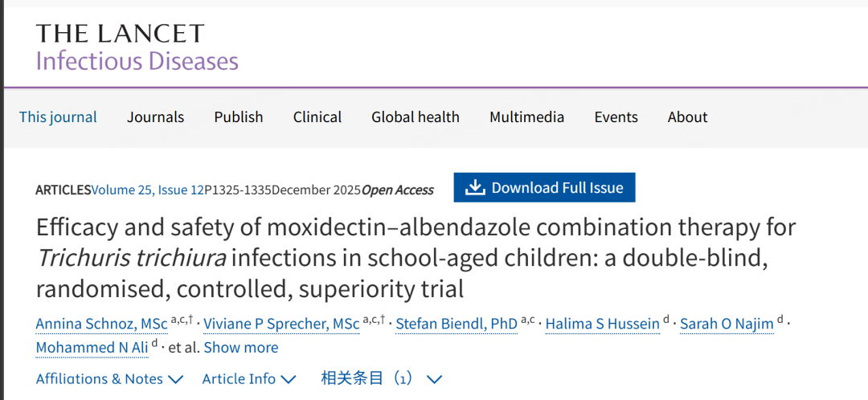Screen dimensions: 868x400
Task: View author Viviane P Sprecher profile
Action: [280, 324]
